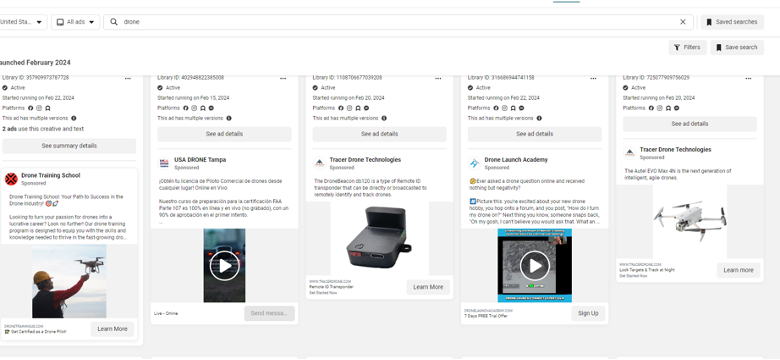Click into the drone search field
Viewport: 780px width, 360px height.
point(398,22)
